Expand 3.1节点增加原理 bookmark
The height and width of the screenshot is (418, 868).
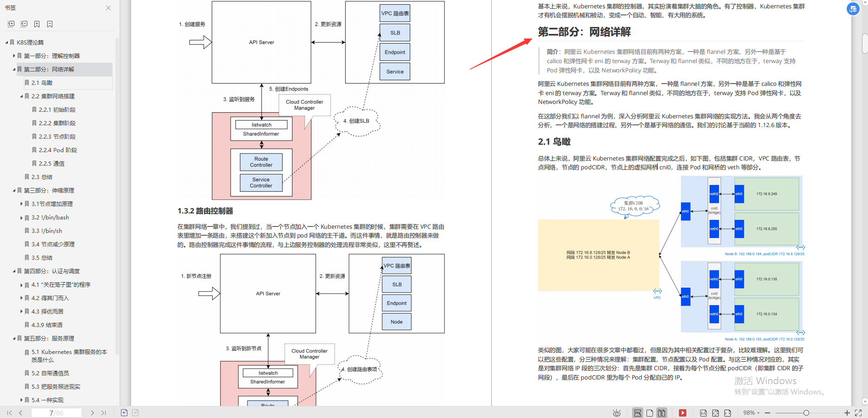tap(21, 204)
